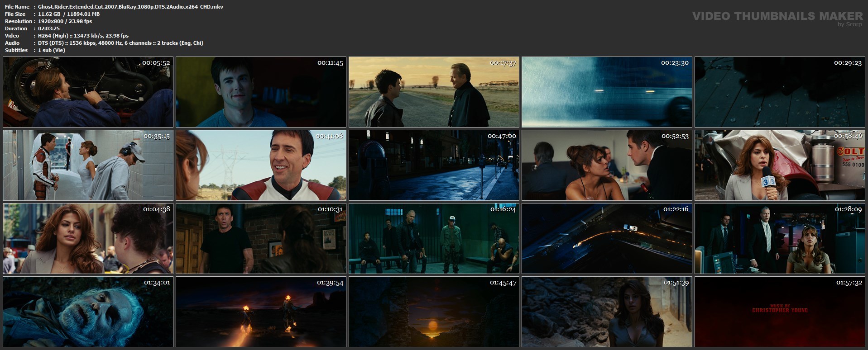Click the file name Ghost.Rider.Extended.Cut mkv text
This screenshot has height=350, width=868.
(130, 7)
